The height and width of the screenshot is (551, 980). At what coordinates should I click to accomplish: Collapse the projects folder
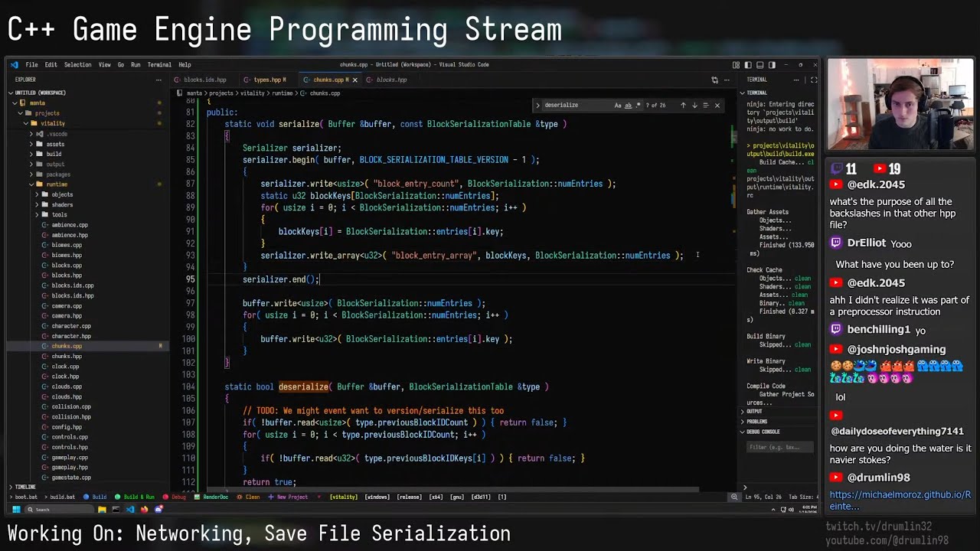pyautogui.click(x=20, y=113)
